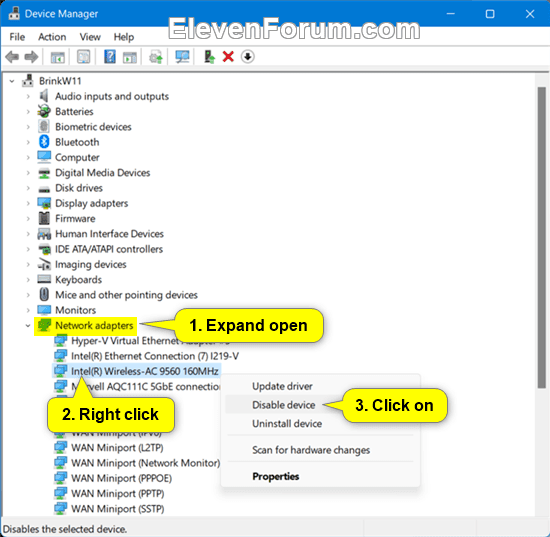Click the Forward arrow toolbar icon

(x=31, y=56)
